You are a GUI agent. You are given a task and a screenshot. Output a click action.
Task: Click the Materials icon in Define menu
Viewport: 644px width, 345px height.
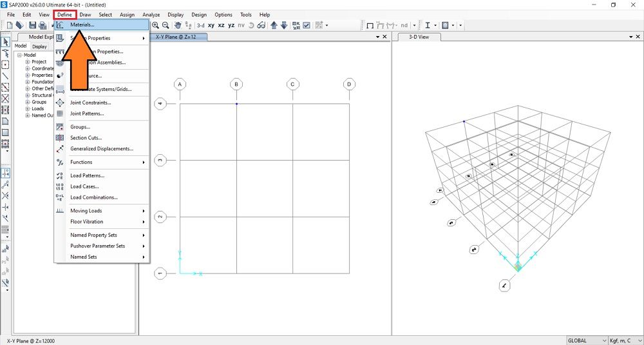(x=60, y=25)
